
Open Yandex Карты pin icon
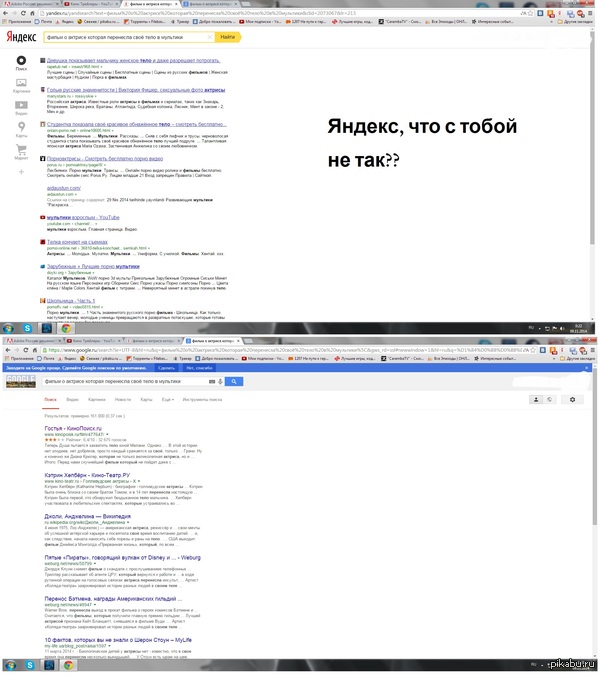(x=21, y=127)
